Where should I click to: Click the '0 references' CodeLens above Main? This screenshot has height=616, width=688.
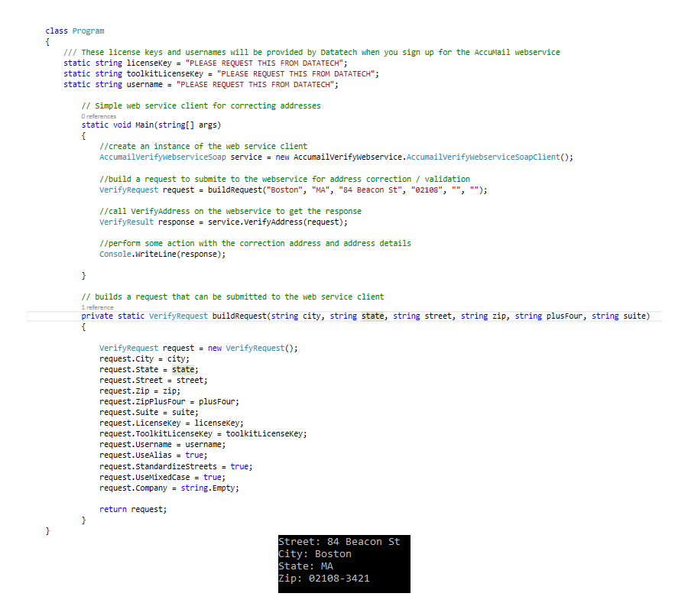click(99, 116)
